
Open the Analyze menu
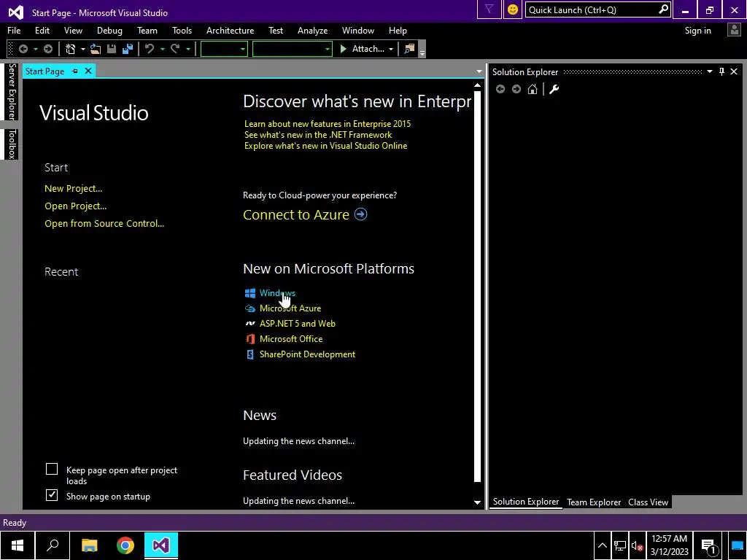tap(312, 31)
